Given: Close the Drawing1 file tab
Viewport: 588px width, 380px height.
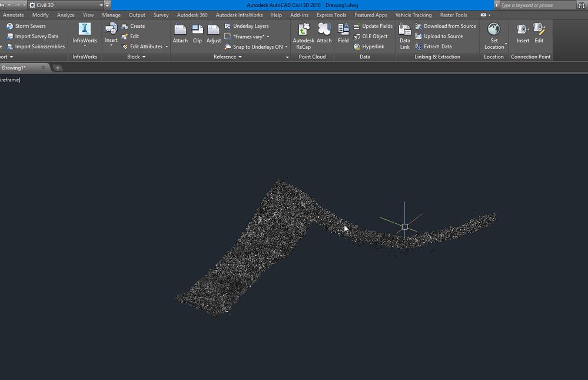Looking at the screenshot, I should point(43,68).
